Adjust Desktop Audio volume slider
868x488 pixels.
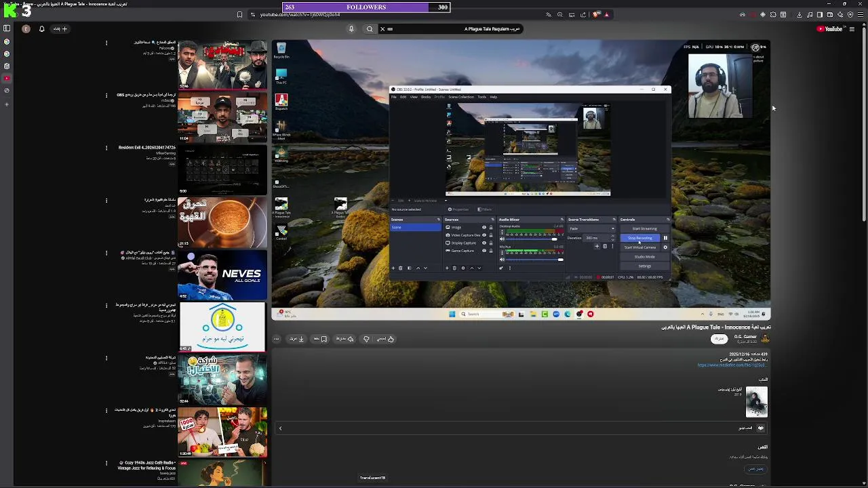pyautogui.click(x=532, y=239)
